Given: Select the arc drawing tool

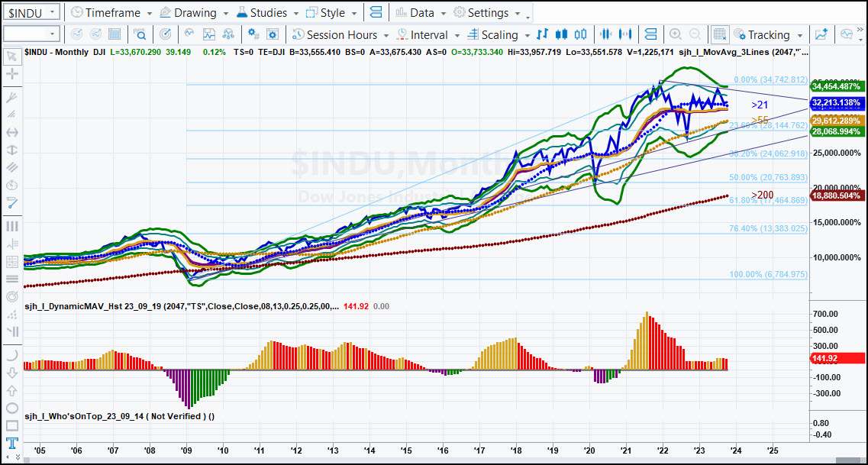Looking at the screenshot, I should (x=11, y=355).
